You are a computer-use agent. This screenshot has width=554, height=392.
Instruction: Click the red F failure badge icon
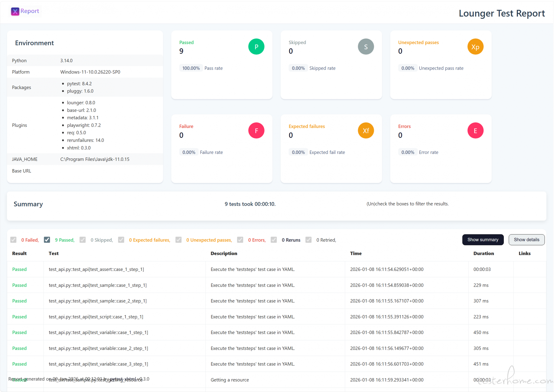(256, 131)
